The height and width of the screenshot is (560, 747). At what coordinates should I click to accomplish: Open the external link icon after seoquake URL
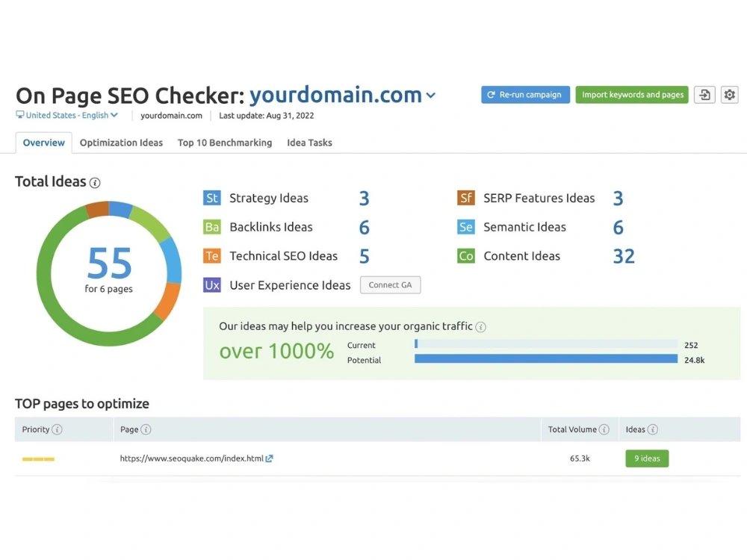pos(269,458)
